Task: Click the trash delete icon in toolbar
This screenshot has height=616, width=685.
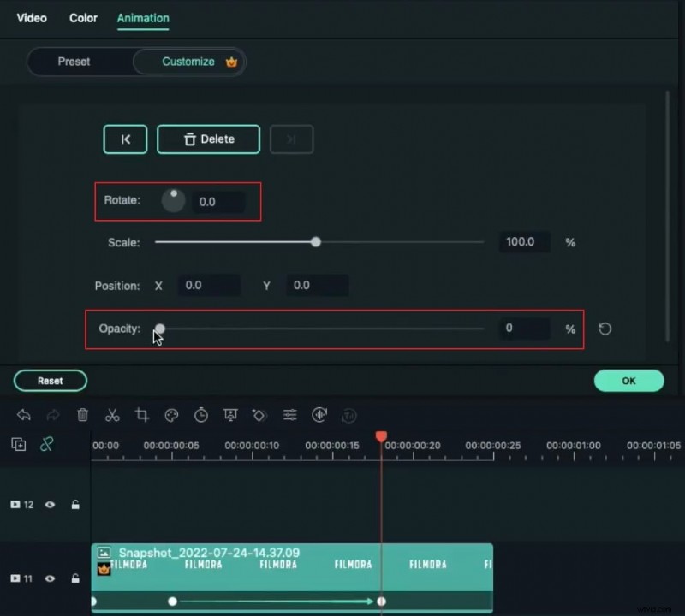Action: point(82,415)
